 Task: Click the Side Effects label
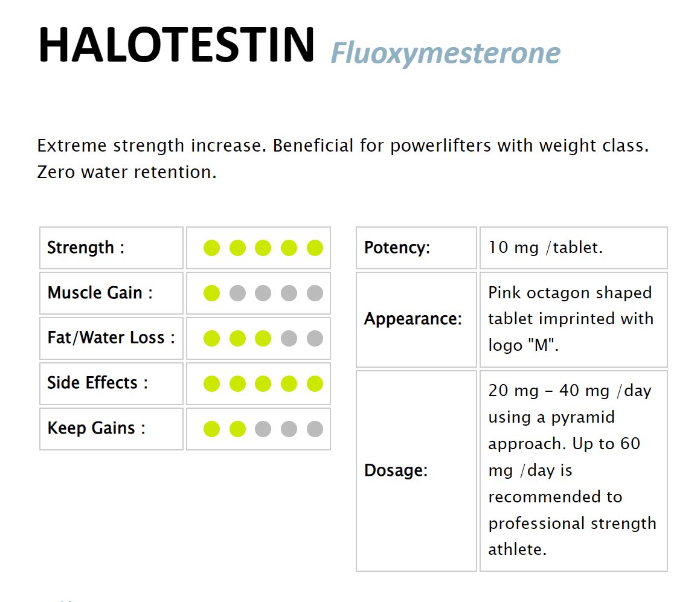(98, 383)
